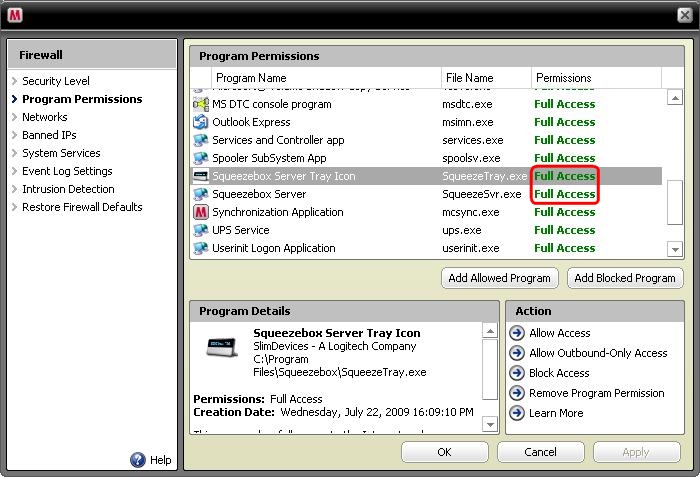Click the Allow Access action link
The width and height of the screenshot is (700, 477).
tap(560, 333)
